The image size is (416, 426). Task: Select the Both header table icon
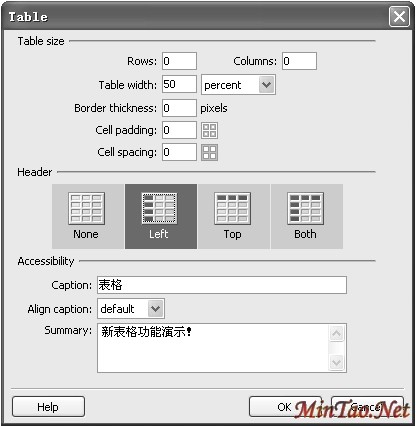coord(305,208)
